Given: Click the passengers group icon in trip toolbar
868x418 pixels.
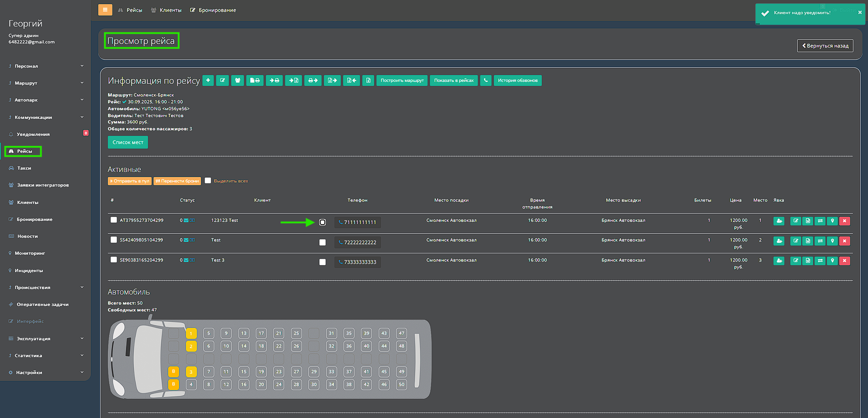Looking at the screenshot, I should click(237, 80).
